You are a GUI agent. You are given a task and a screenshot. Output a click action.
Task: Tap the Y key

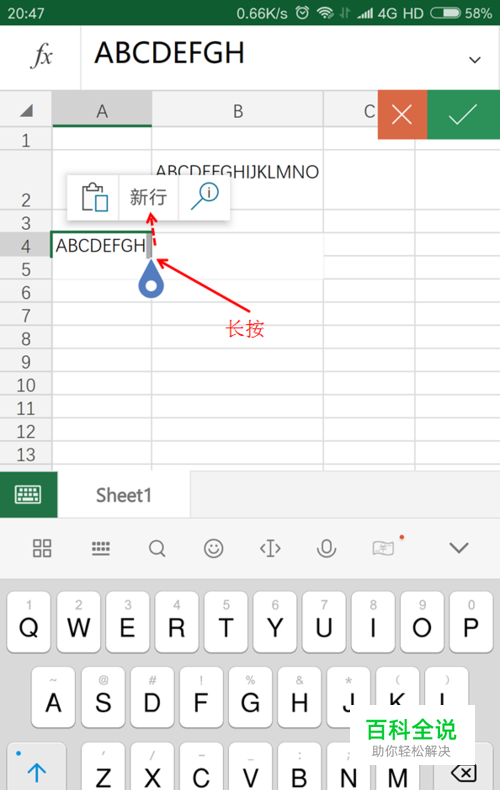coord(275,622)
